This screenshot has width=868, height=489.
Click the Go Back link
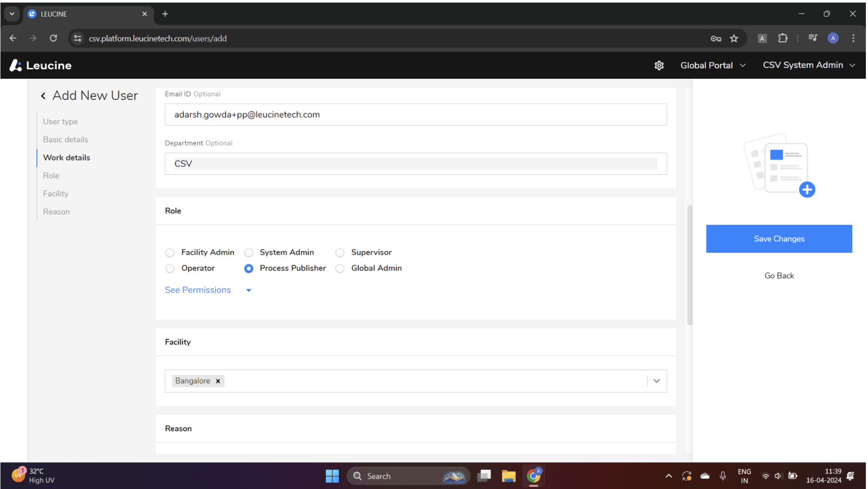coord(779,276)
